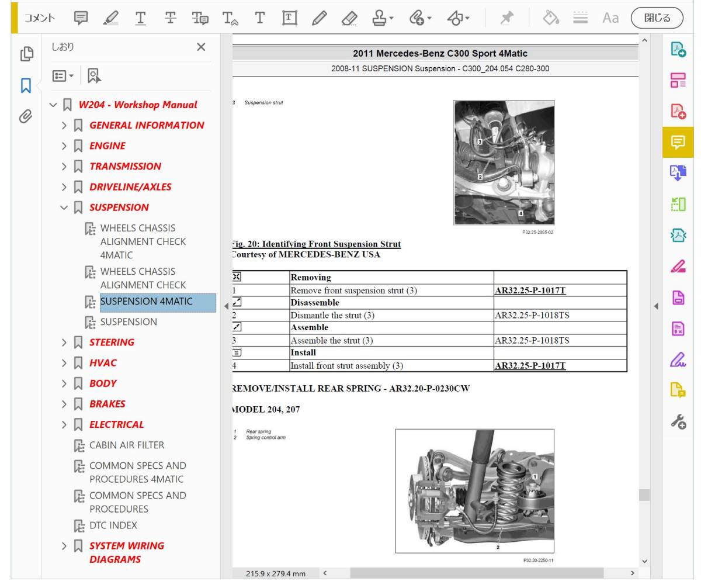Viewport: 701px width, 588px height.
Task: Open the bookmark options menu dropdown
Action: pos(63,76)
